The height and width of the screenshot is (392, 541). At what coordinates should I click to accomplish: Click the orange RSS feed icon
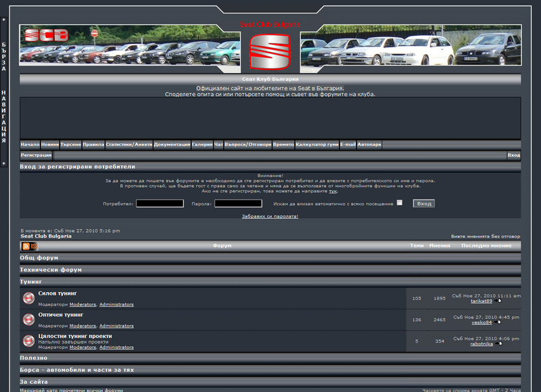pos(26,246)
